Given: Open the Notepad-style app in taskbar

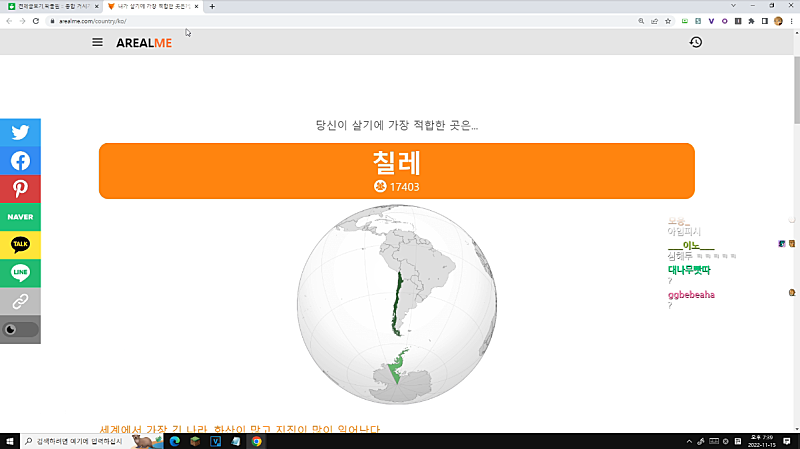Looking at the screenshot, I should pyautogui.click(x=236, y=441).
